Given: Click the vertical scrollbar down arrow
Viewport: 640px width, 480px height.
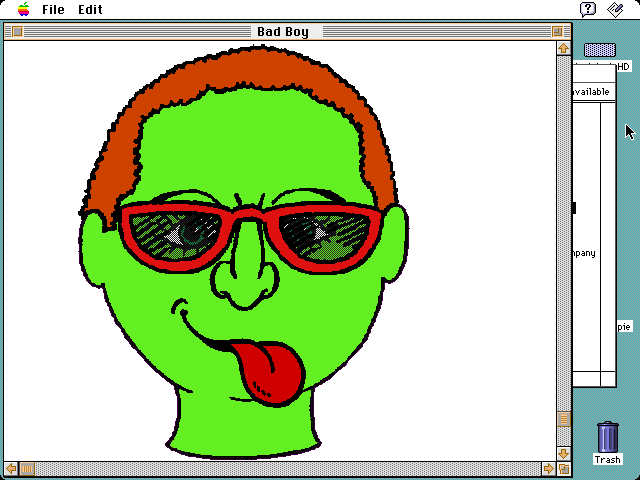Looking at the screenshot, I should (x=564, y=453).
